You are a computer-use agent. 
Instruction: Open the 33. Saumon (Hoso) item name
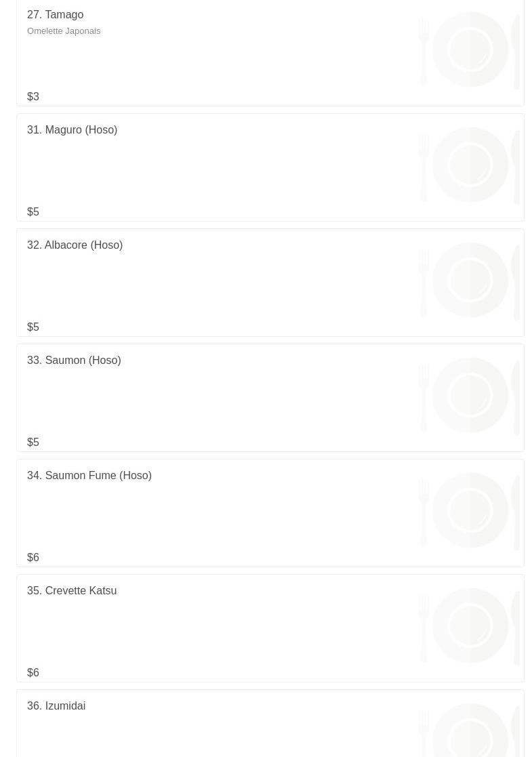pos(74,360)
